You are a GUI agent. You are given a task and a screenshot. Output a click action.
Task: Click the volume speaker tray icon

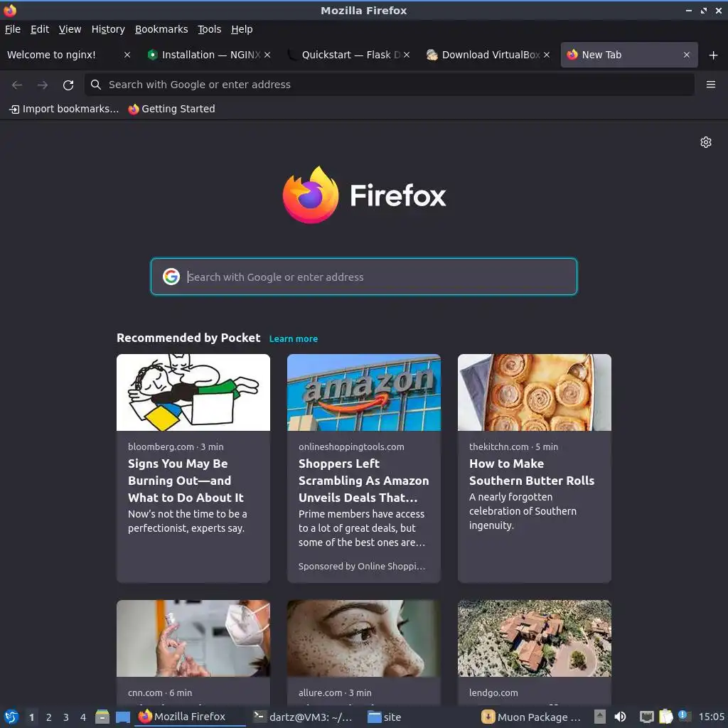tap(620, 717)
